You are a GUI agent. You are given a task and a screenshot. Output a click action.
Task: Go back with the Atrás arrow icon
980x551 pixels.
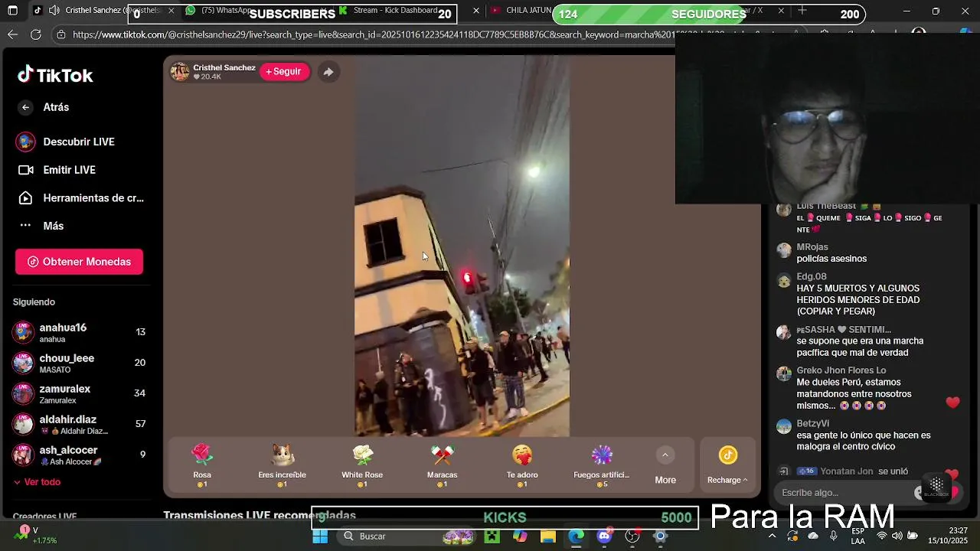[x=25, y=107]
